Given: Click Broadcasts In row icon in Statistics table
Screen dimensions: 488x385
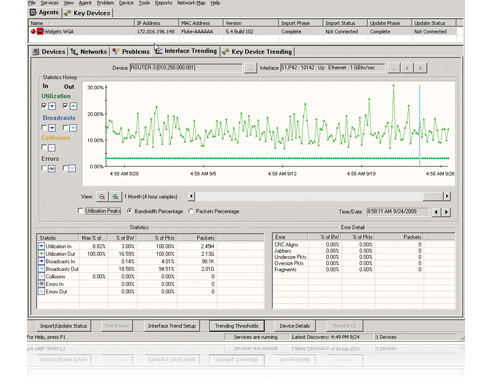Looking at the screenshot, I should pos(41,261).
